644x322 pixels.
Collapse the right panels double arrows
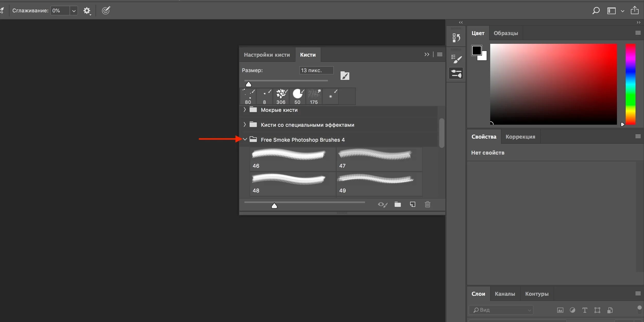point(638,22)
